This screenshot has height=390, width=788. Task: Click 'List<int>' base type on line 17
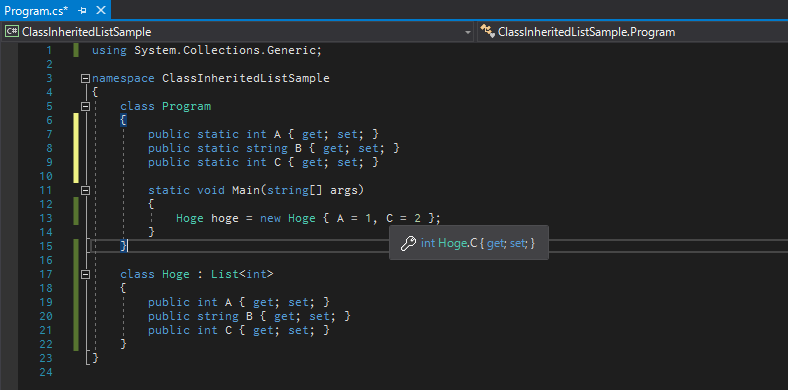[242, 274]
